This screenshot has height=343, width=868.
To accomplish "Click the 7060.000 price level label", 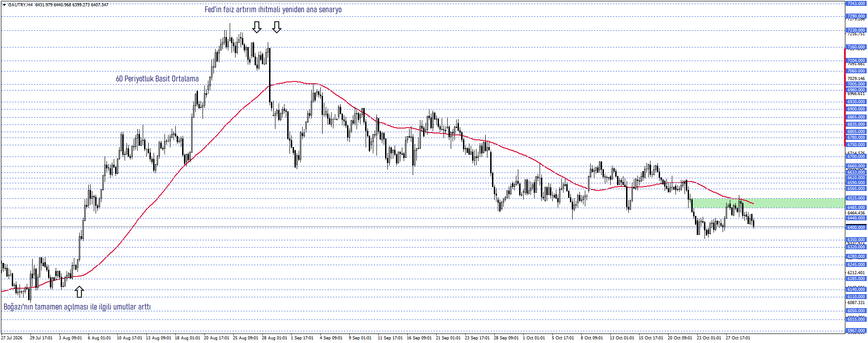I will point(856,71).
